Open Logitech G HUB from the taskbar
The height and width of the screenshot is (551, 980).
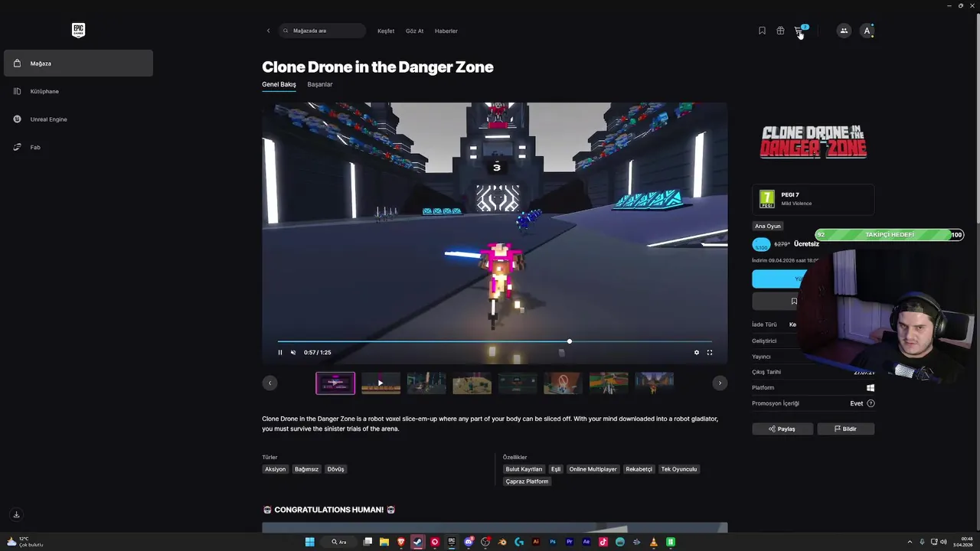click(x=519, y=542)
